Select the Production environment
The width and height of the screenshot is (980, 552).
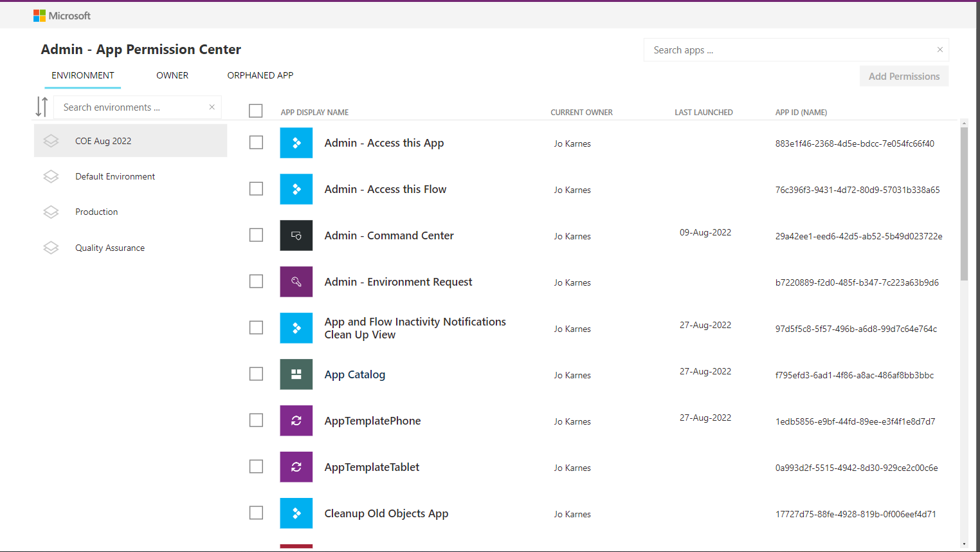[96, 212]
